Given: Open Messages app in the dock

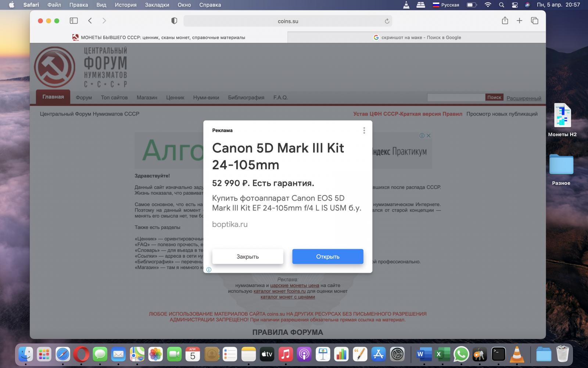Looking at the screenshot, I should tap(100, 354).
